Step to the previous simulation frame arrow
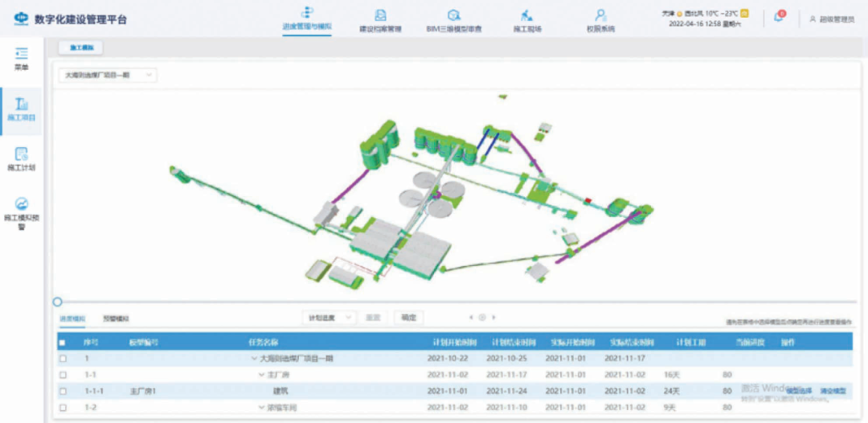The image size is (868, 423). point(471,318)
